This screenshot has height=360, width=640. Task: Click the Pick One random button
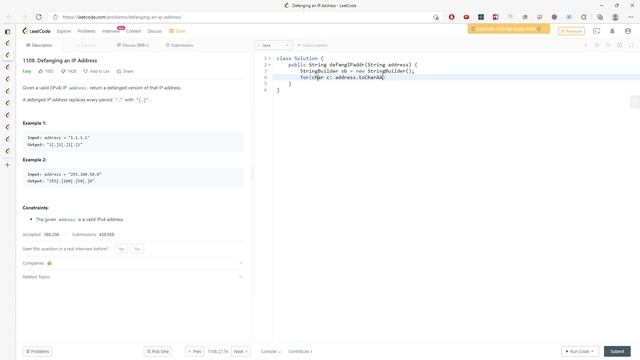click(158, 351)
